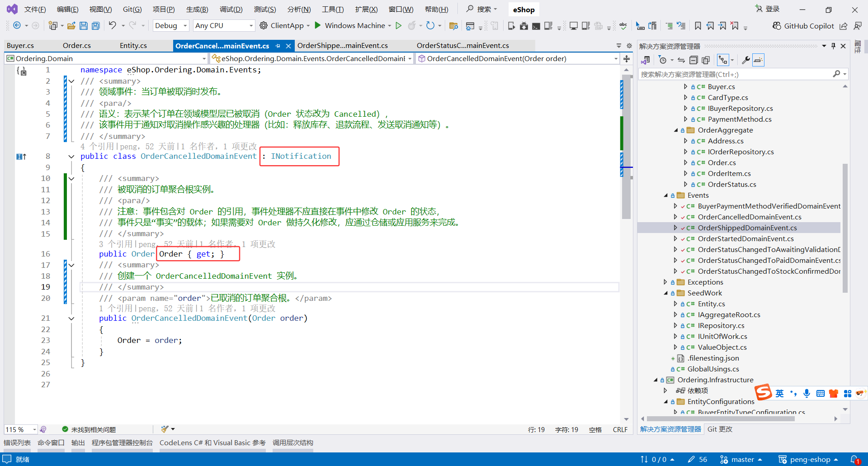Screen dimensions: 868x466
Task: Click the notifications bell in the status bar
Action: [854, 460]
